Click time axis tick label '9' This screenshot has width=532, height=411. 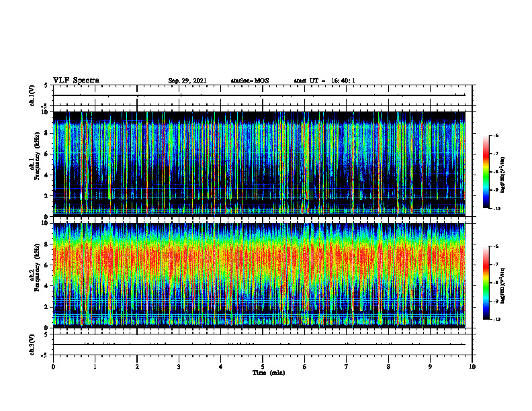coord(430,367)
